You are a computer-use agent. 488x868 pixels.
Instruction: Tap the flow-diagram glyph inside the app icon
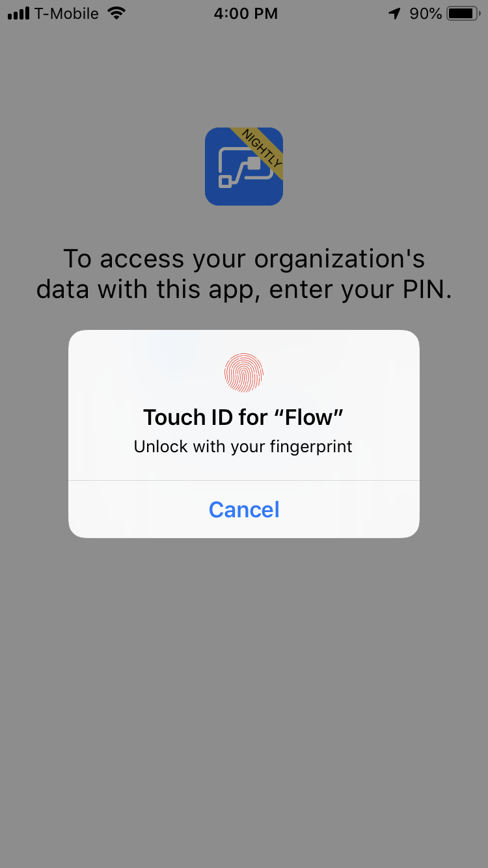pyautogui.click(x=243, y=168)
